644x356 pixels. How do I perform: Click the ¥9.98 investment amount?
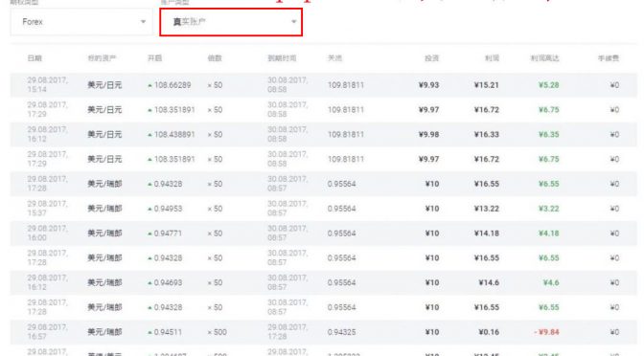pyautogui.click(x=428, y=135)
